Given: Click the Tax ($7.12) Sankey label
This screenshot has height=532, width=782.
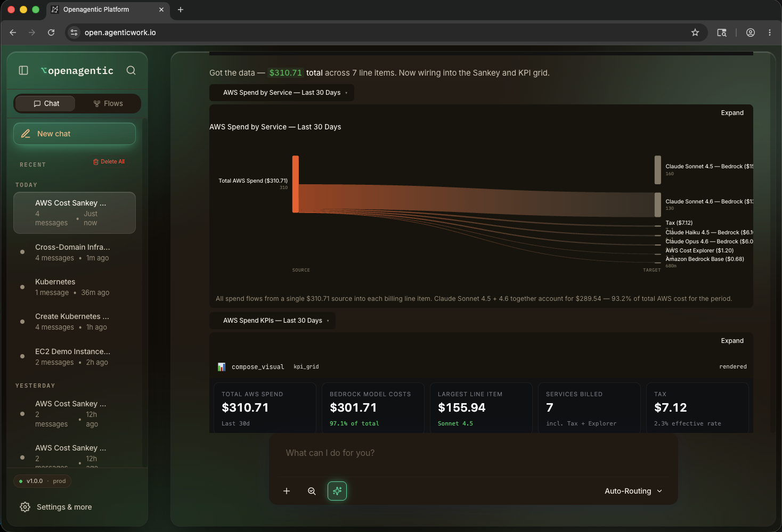Looking at the screenshot, I should point(679,223).
